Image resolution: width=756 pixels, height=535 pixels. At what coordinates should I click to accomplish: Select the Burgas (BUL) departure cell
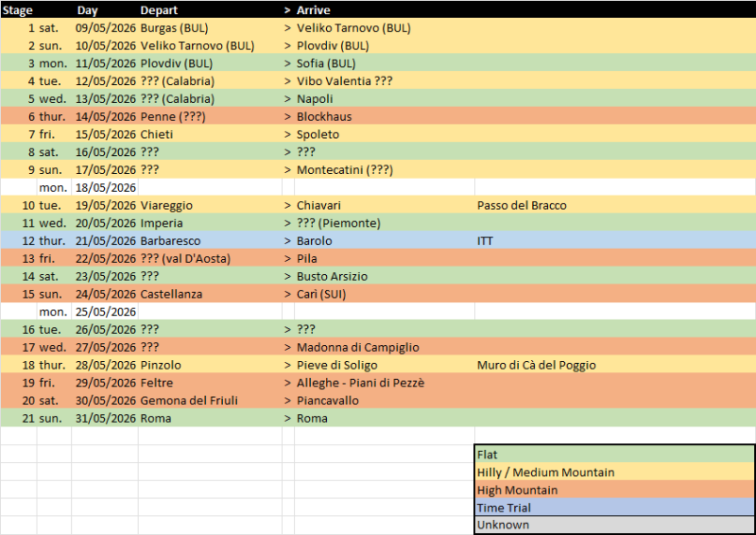[174, 28]
